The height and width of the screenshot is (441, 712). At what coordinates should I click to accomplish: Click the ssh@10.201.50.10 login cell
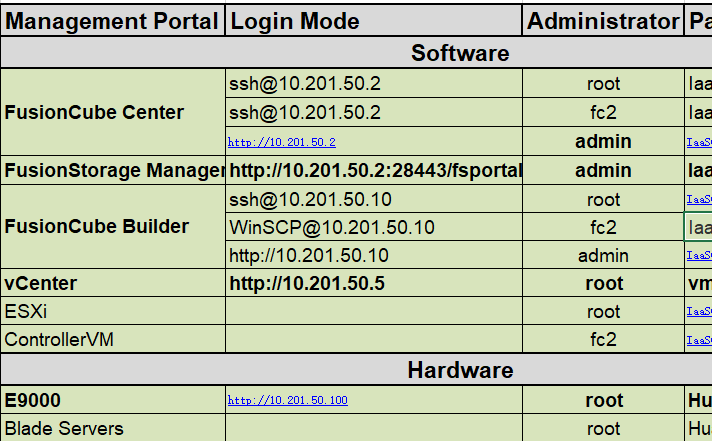[x=310, y=199]
